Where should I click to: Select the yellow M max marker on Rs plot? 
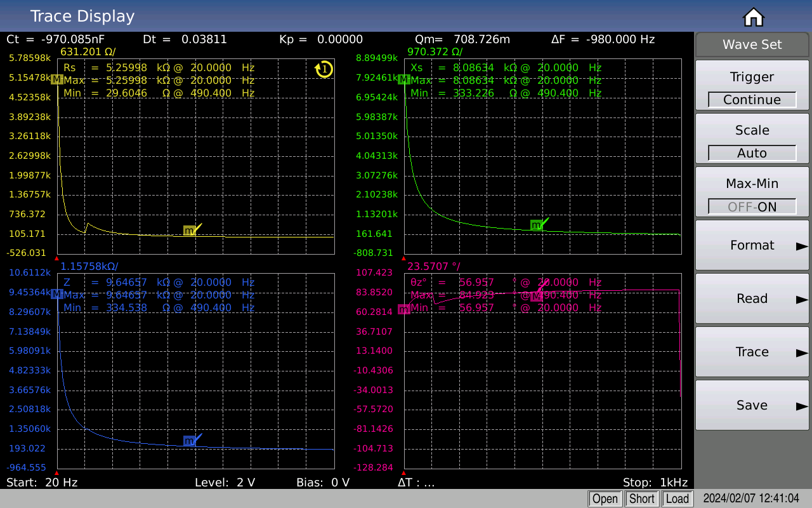click(57, 79)
